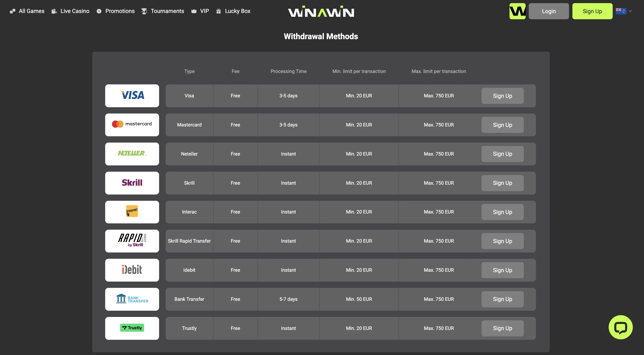Click the iDebit logo card
This screenshot has height=355, width=644.
click(132, 270)
